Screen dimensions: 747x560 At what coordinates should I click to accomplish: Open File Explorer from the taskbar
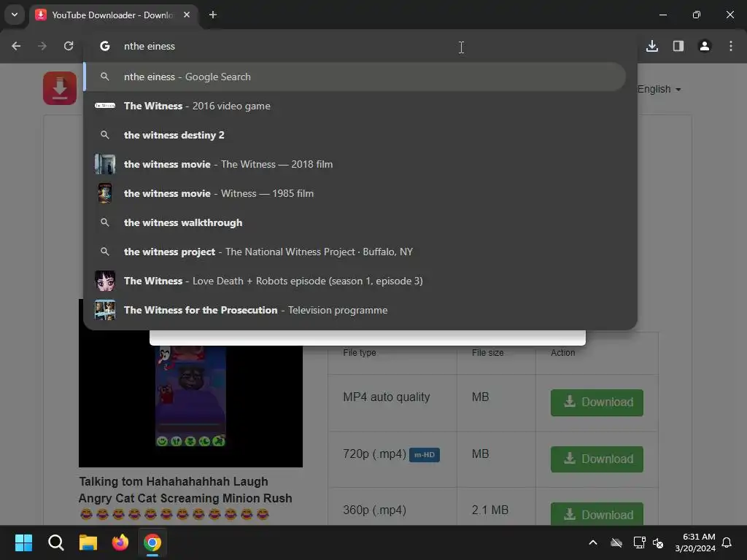tap(88, 542)
